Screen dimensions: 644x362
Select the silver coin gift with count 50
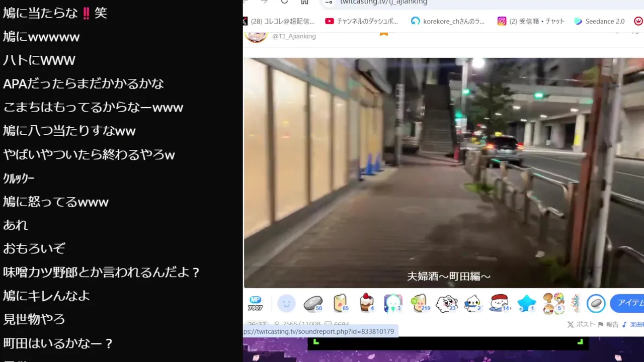[313, 303]
